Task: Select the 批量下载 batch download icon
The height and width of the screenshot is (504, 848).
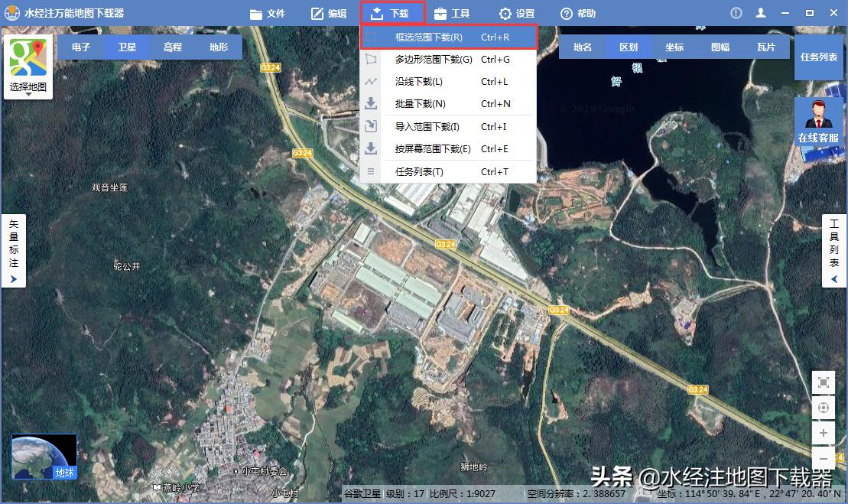Action: (372, 103)
